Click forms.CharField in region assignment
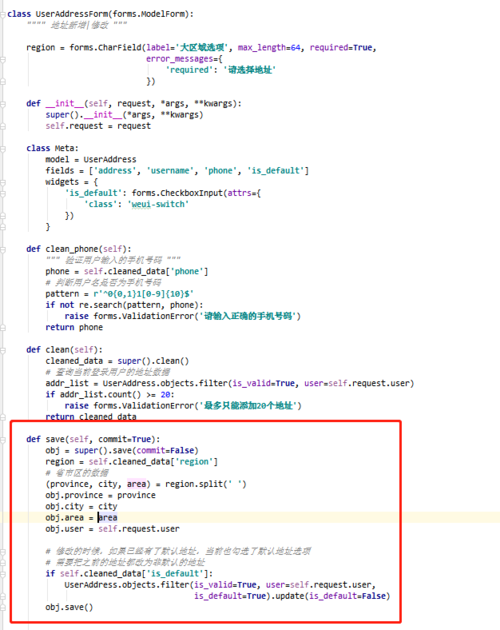The width and height of the screenshot is (500, 630). coord(105,47)
